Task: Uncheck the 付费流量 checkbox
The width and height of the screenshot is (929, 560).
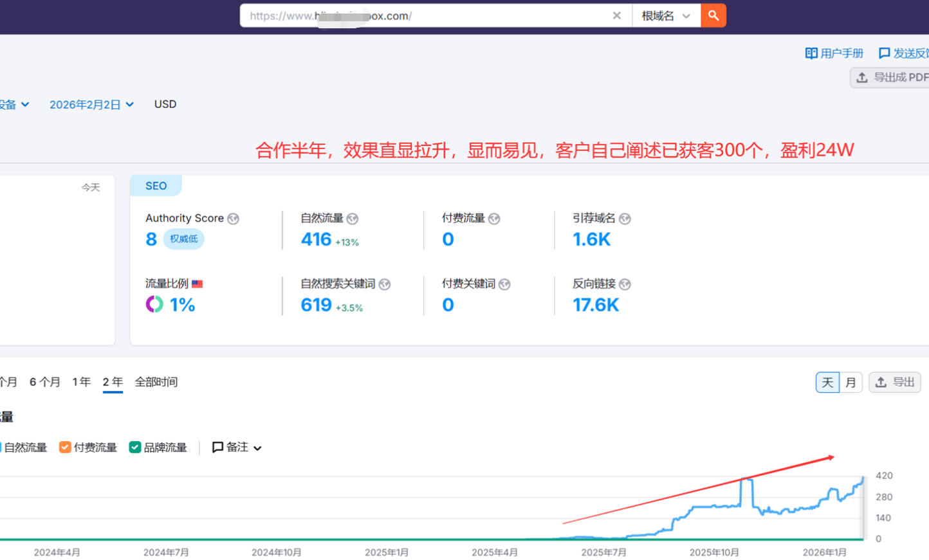Action: 65,447
